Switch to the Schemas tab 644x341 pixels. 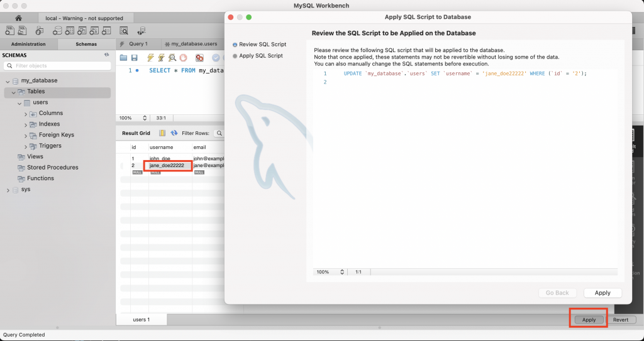[86, 45]
